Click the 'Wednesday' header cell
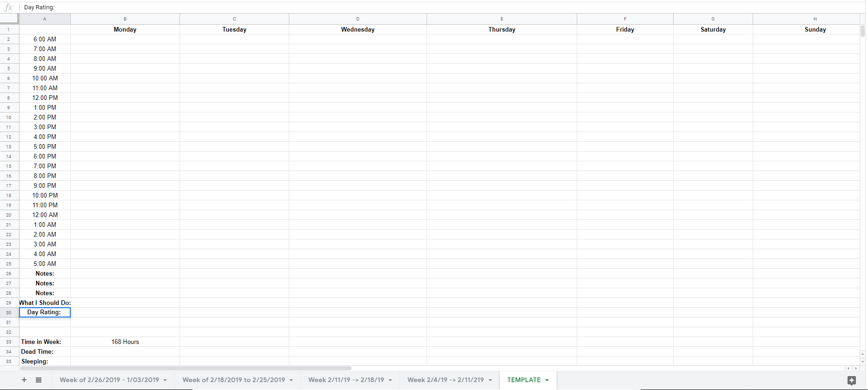 click(x=358, y=29)
